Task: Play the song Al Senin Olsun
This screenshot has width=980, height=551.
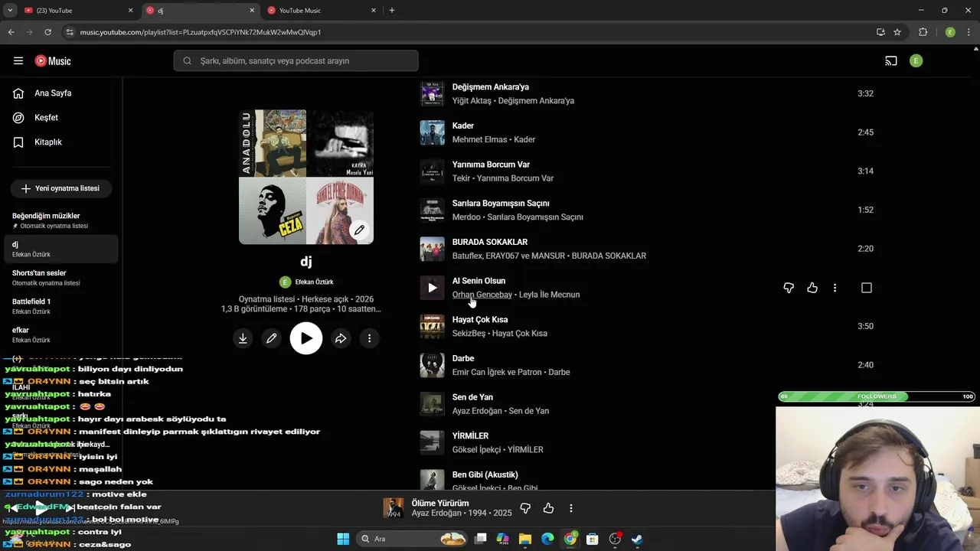Action: click(x=433, y=288)
